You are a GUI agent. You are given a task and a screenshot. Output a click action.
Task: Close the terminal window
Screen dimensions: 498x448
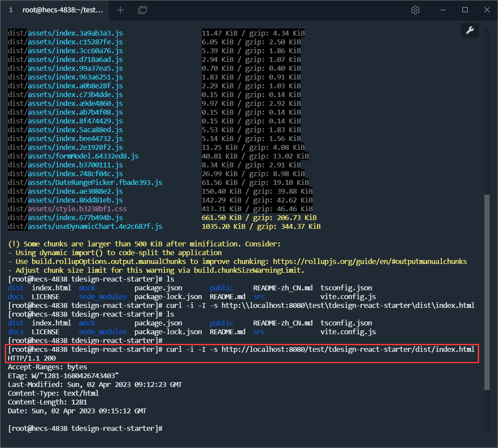[487, 10]
